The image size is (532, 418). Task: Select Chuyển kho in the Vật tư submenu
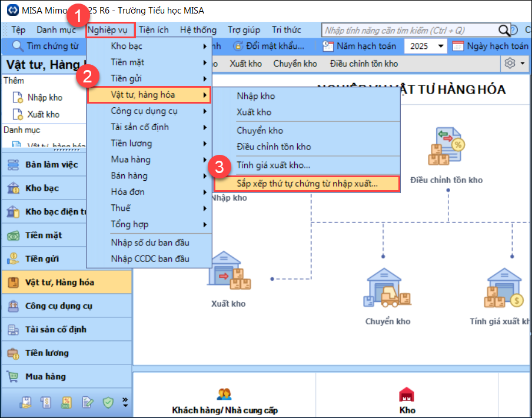click(x=307, y=131)
